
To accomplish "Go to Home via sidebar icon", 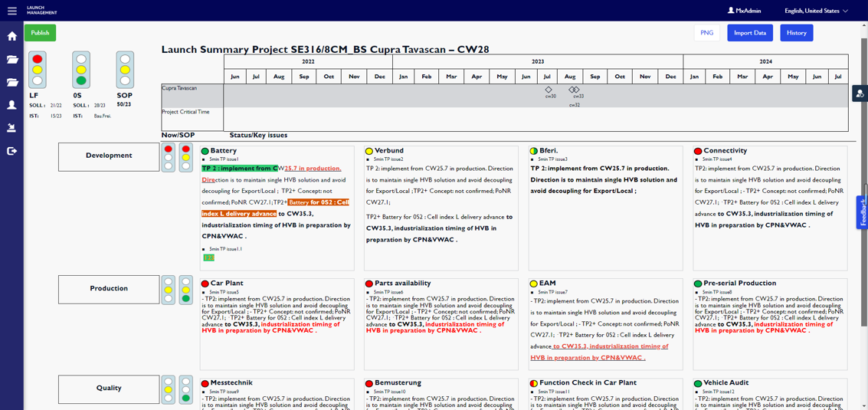I will click(x=11, y=37).
